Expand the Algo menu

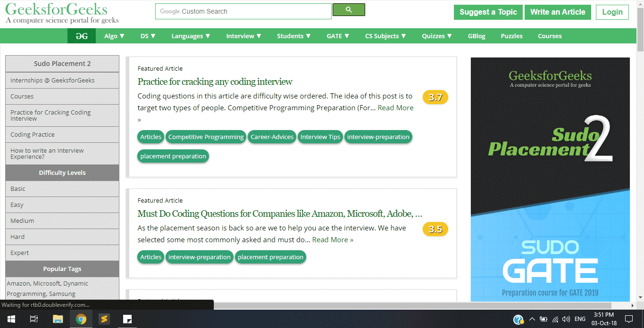click(115, 36)
